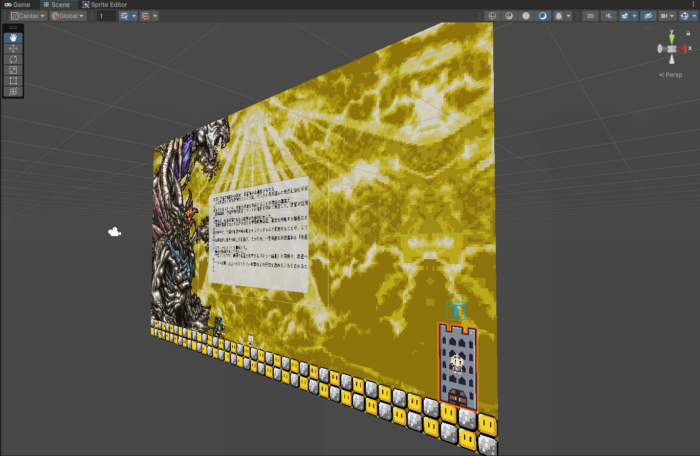The width and height of the screenshot is (700, 456).
Task: Select the Rotate tool
Action: point(13,59)
